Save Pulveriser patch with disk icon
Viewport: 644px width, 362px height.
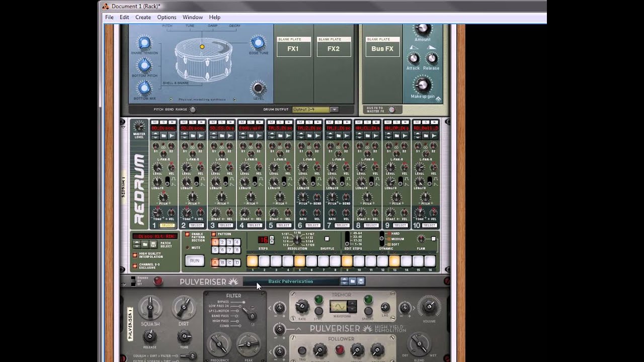361,281
